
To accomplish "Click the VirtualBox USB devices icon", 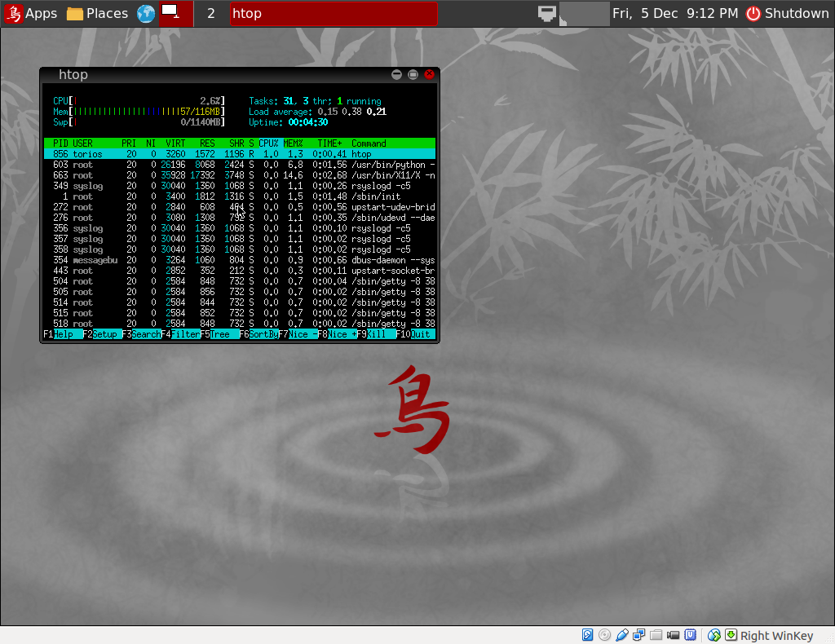I will [x=622, y=635].
